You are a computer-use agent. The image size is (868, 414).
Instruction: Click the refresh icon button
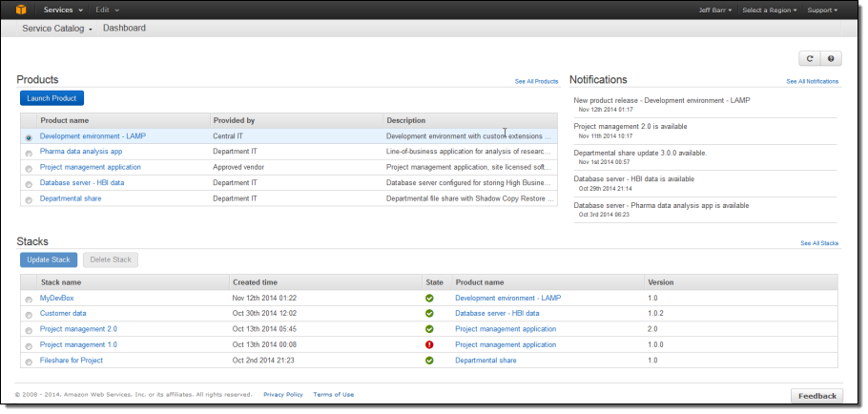click(x=809, y=59)
